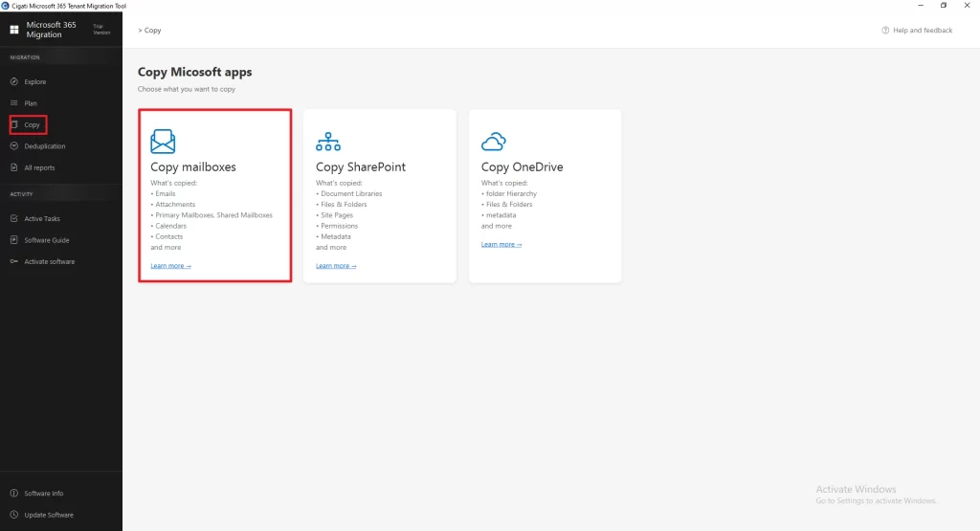980x531 pixels.
Task: Open the Plan section
Action: tap(31, 103)
